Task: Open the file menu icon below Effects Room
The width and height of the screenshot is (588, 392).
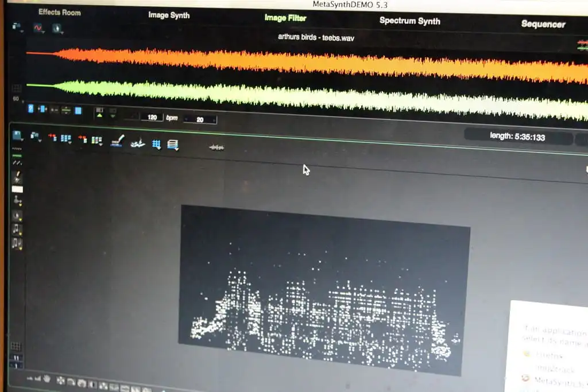Action: coord(17,26)
